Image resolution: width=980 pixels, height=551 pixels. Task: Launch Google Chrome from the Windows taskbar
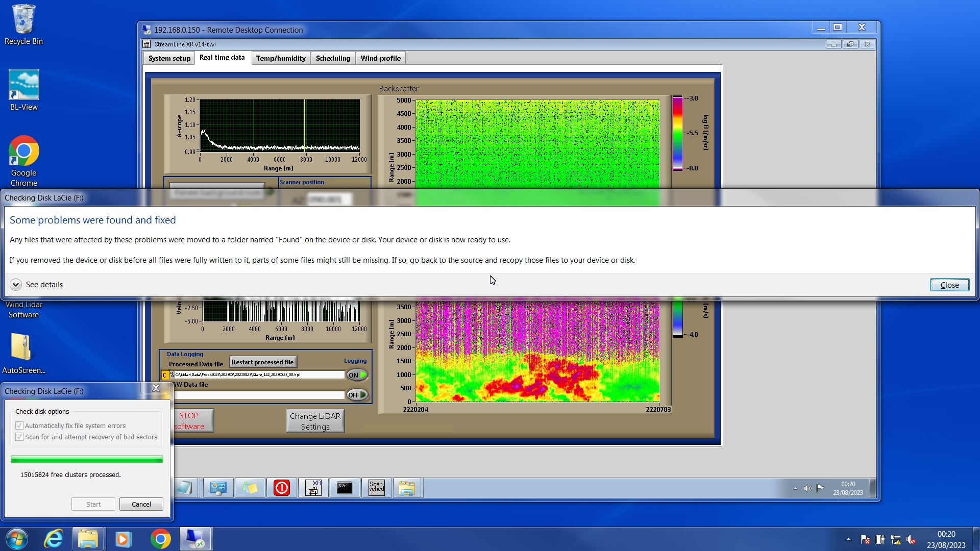[x=160, y=539]
